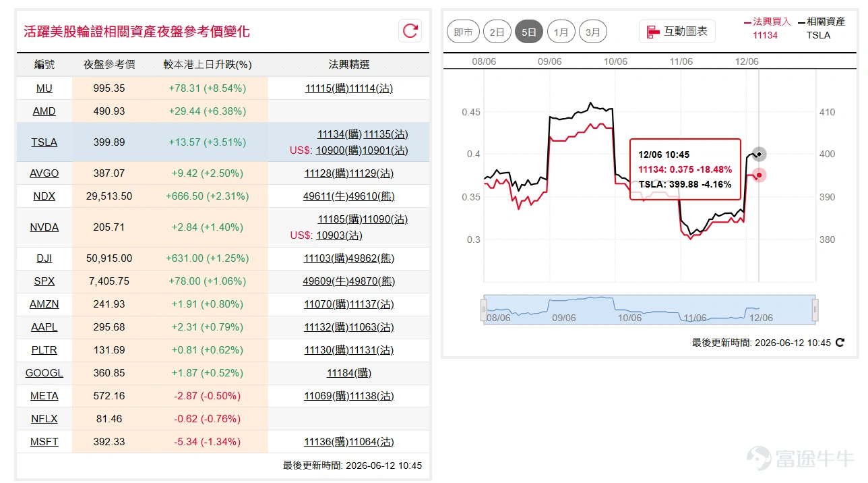Toggle 法興買入 11134 legend series

pyautogui.click(x=767, y=28)
